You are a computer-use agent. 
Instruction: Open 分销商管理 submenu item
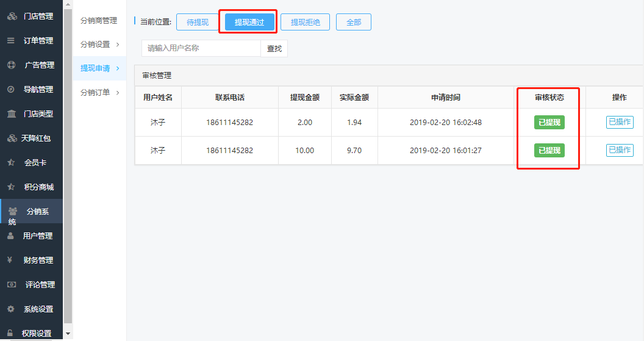click(x=99, y=21)
